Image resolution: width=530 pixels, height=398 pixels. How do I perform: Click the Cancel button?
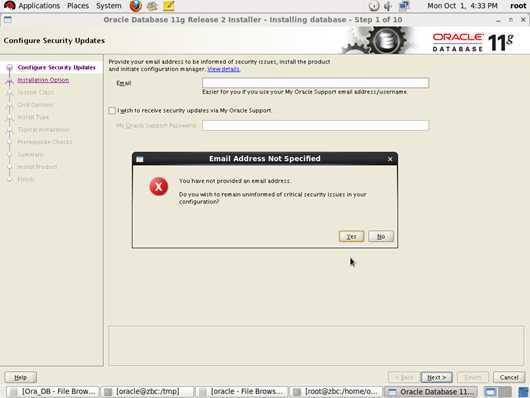point(509,377)
